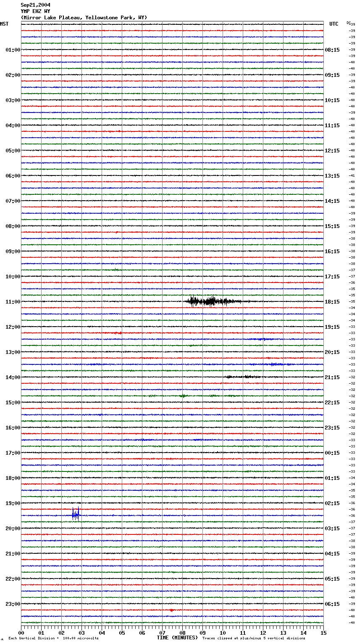This screenshot has height=644, width=357.
Task: Click the 10:15 UTC row label
Action: [x=332, y=100]
